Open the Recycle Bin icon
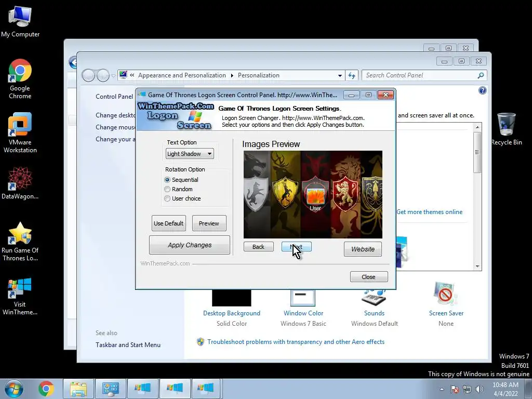This screenshot has height=399, width=532. (507, 129)
